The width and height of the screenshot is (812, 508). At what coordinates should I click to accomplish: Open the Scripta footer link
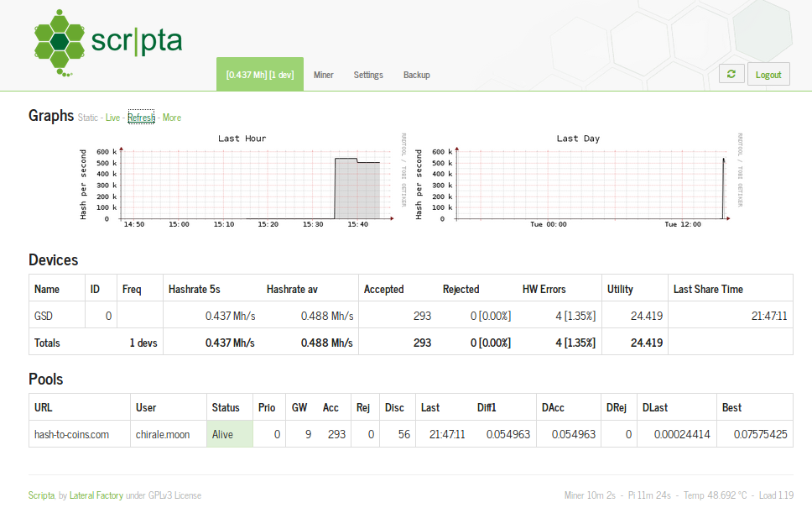41,495
